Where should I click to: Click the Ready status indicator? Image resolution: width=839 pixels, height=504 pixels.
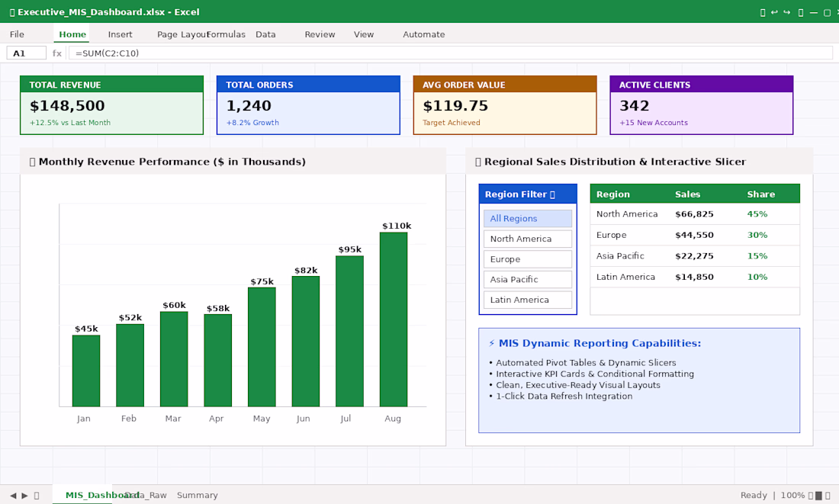pyautogui.click(x=754, y=496)
